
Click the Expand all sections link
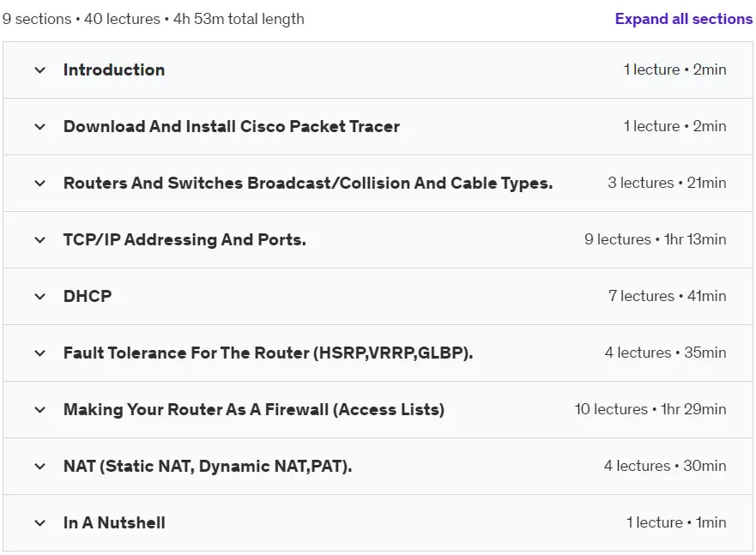[683, 19]
